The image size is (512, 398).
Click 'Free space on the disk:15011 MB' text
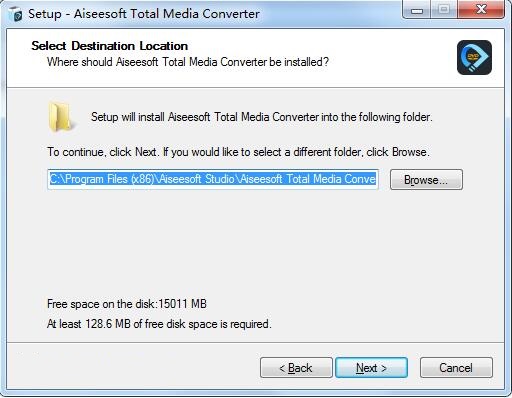[x=127, y=304]
